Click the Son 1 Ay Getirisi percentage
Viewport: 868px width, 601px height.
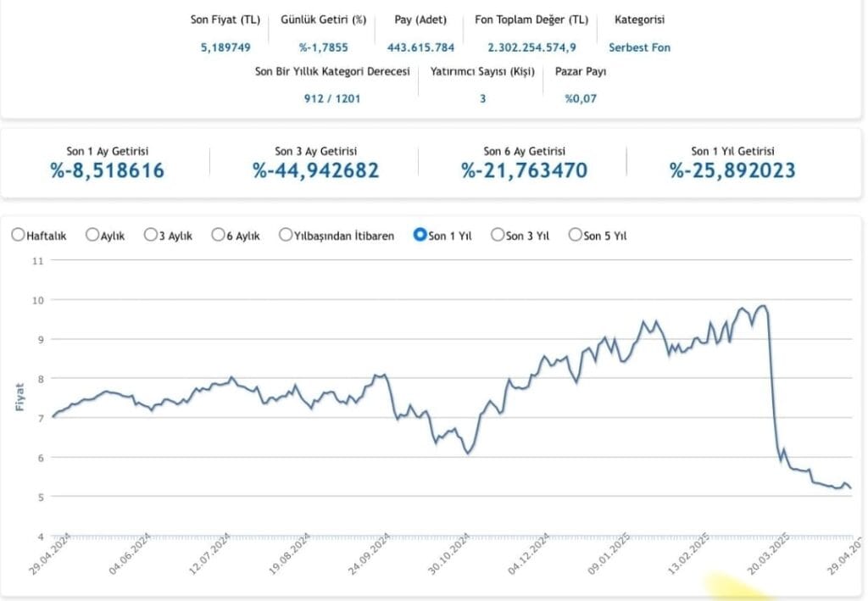click(108, 170)
